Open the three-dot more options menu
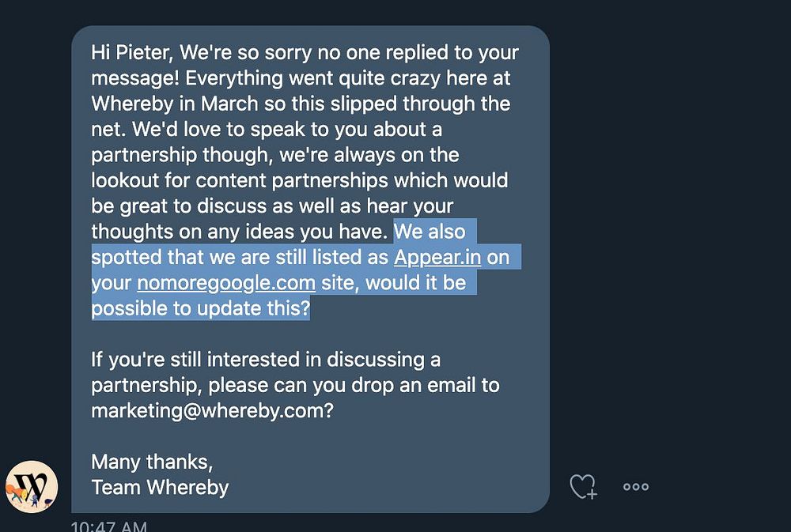Screen dimensions: 791x532 [635, 486]
